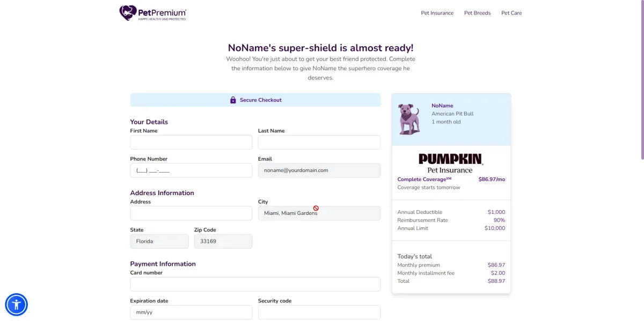Click the City field showing Miami
This screenshot has width=644, height=321.
[319, 213]
